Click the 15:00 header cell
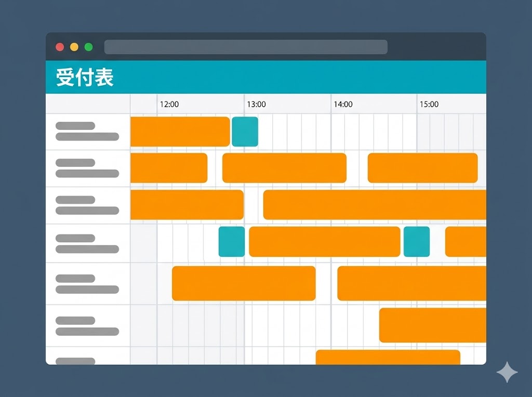The width and height of the screenshot is (532, 397). coord(429,104)
